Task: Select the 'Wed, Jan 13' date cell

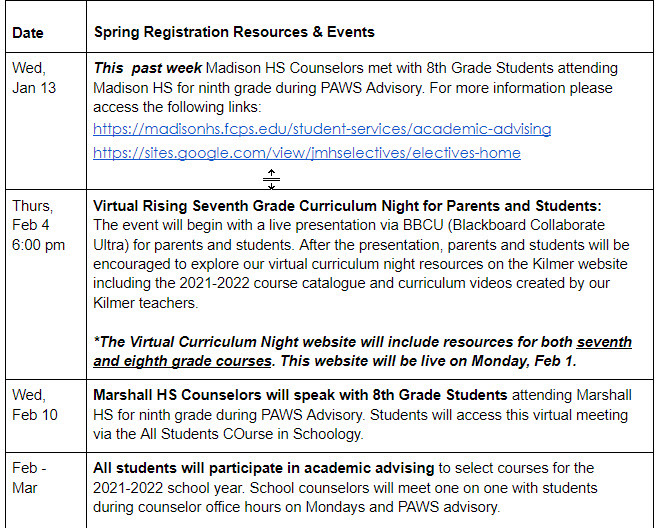Action: [32, 77]
